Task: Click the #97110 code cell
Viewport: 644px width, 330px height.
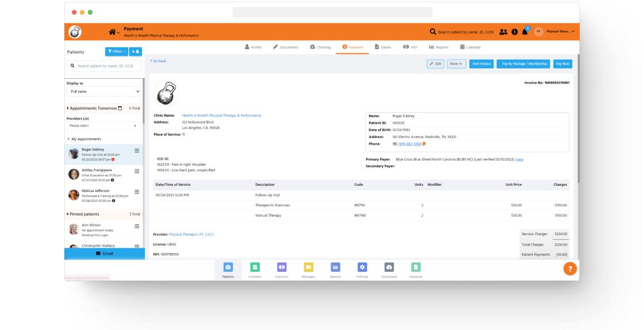Action: (x=360, y=205)
